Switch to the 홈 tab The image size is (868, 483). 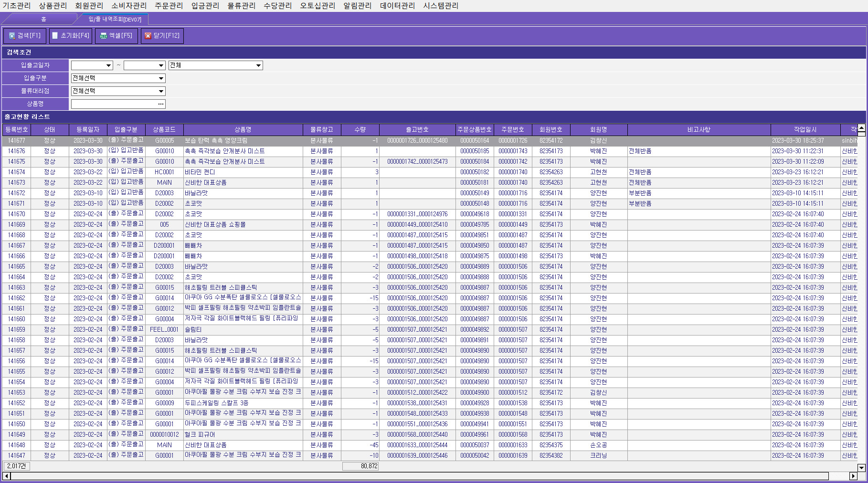pos(43,19)
